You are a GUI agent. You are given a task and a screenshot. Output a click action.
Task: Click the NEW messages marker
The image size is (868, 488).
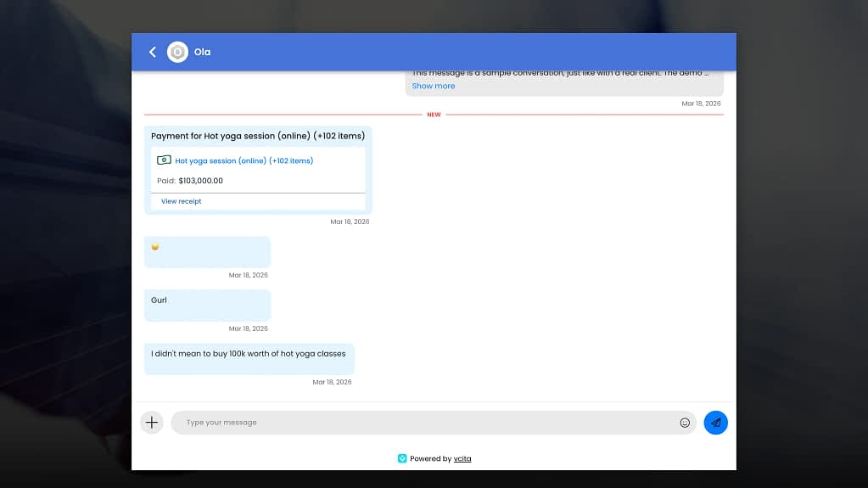tap(434, 115)
